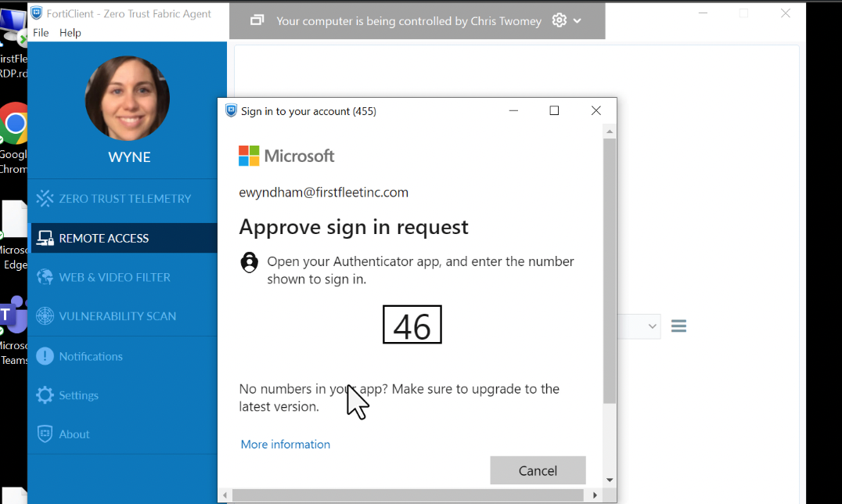Click the About shield icon
842x504 pixels.
pos(45,434)
